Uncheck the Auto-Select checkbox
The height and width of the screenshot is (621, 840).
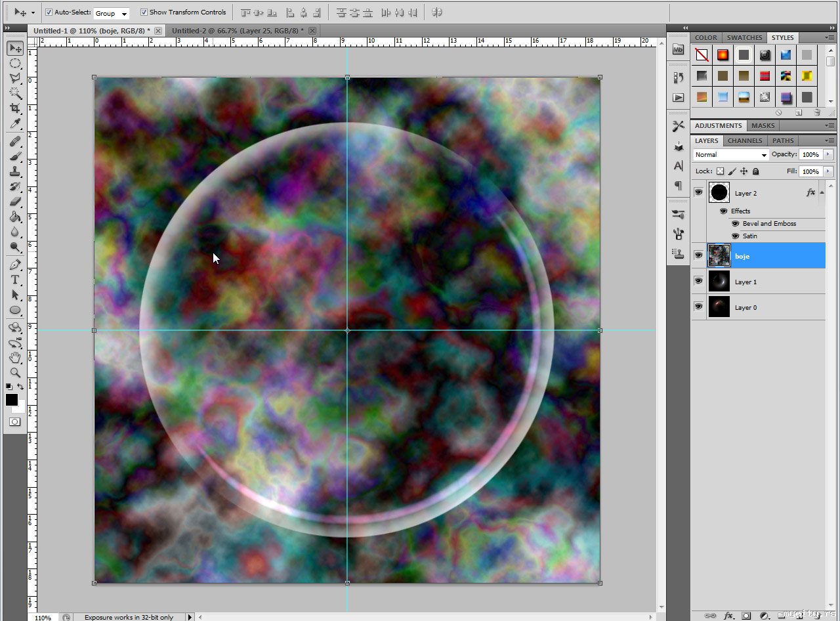click(49, 12)
